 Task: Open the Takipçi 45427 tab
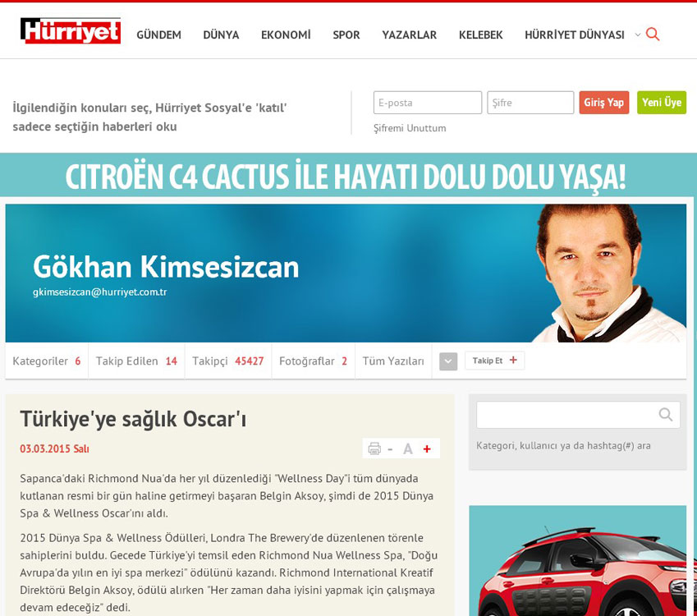(228, 361)
